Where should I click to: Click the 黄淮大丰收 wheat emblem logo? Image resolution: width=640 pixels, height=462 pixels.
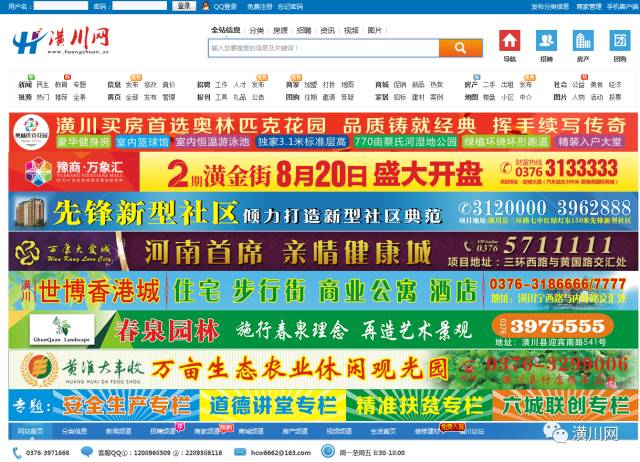coord(39,369)
